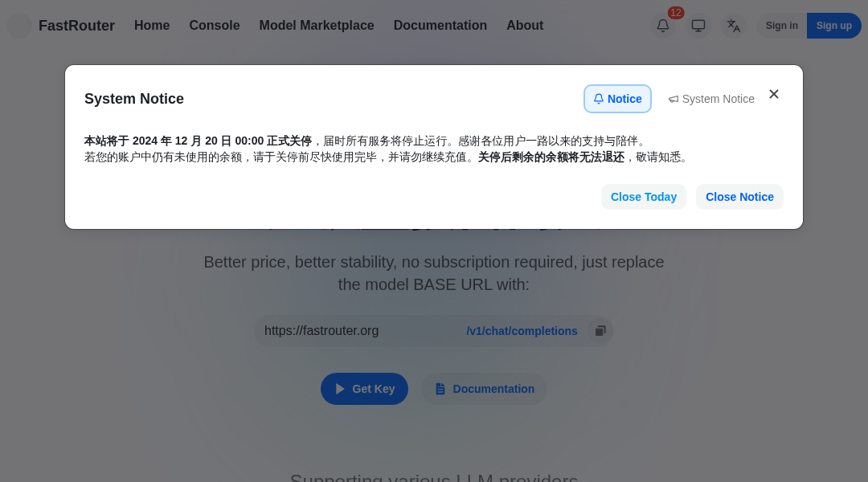Click the 'Better price, better stability' tagline
The width and height of the screenshot is (868, 482).
(x=433, y=273)
